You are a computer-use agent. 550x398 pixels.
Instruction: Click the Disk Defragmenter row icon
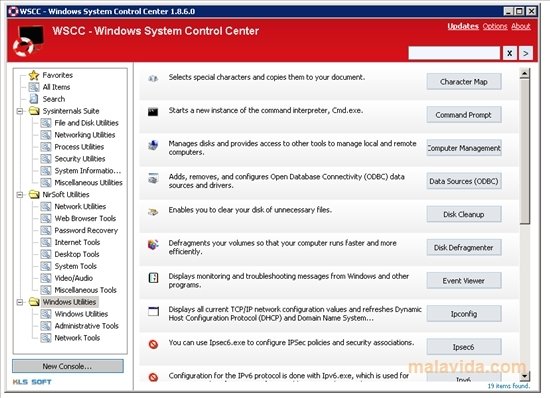pos(153,244)
